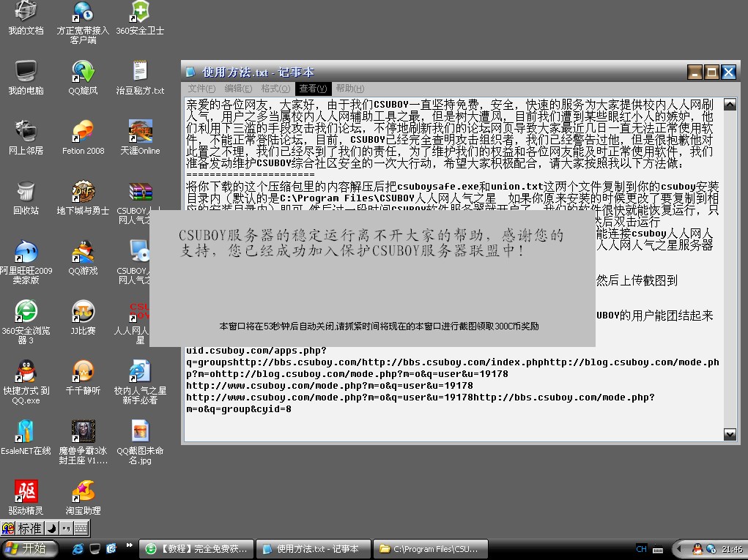Open the 编辑(E) menu in Notepad
This screenshot has width=748, height=560.
238,89
